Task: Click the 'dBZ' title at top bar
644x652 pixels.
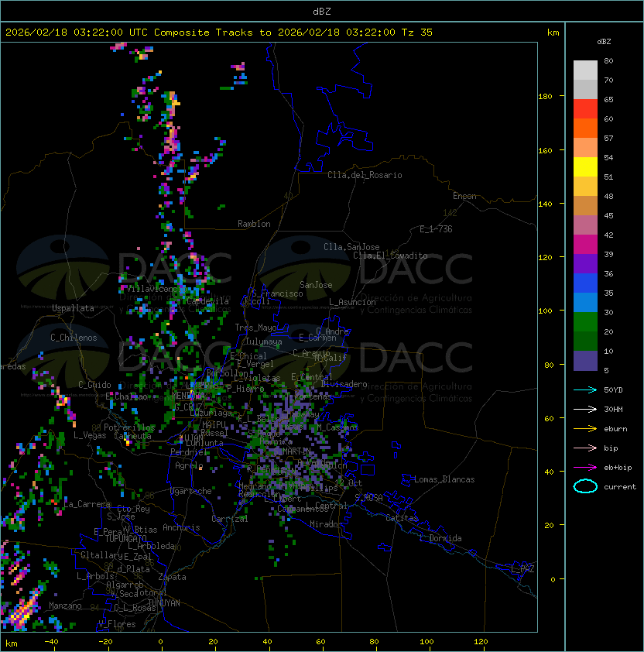Action: (x=322, y=12)
